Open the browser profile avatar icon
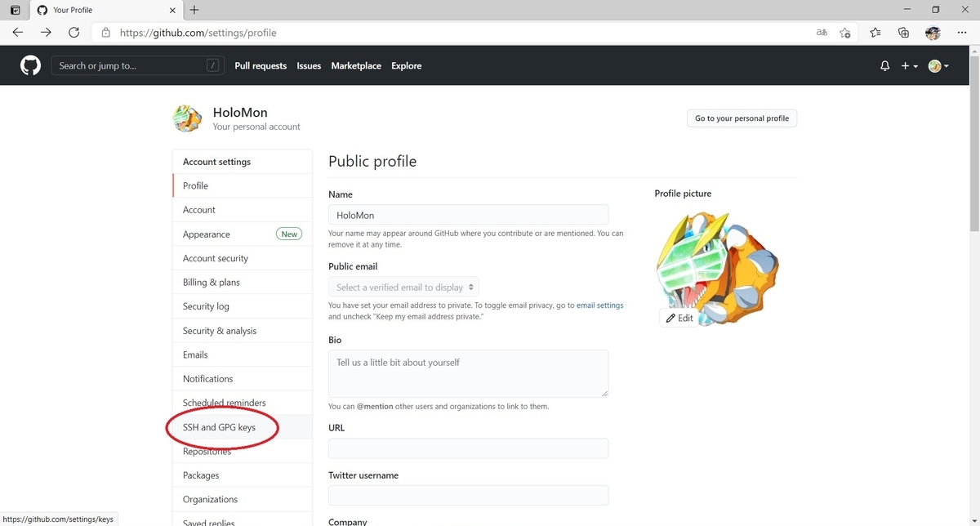 [933, 33]
